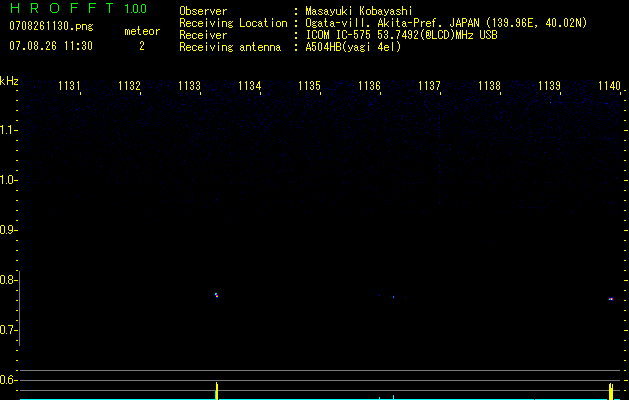Click the HROFFT 1.0.0 title text
Viewport: 629px width, 400px height.
(x=78, y=8)
